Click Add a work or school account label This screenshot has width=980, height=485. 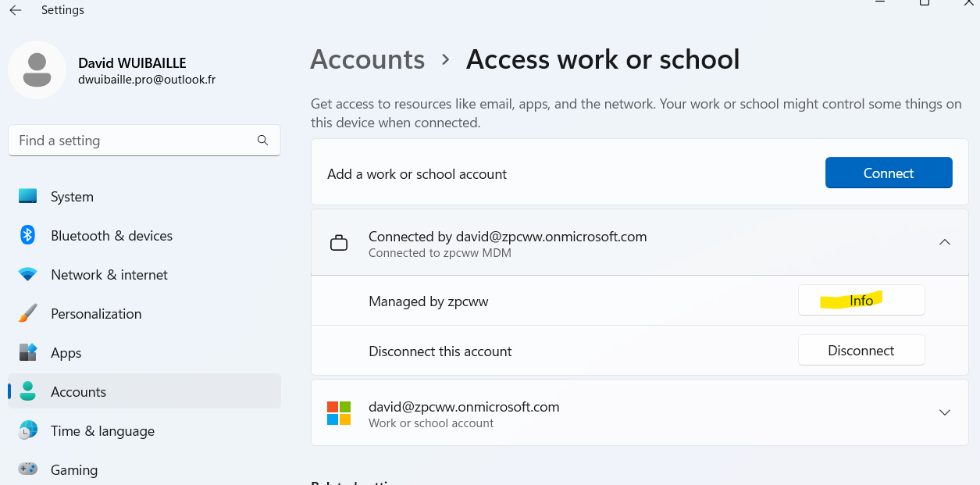417,174
